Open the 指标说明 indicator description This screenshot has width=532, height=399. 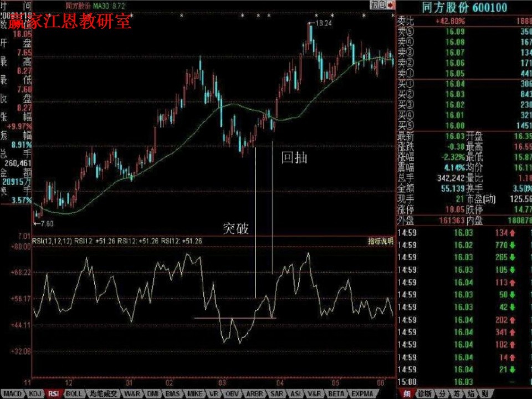381,241
